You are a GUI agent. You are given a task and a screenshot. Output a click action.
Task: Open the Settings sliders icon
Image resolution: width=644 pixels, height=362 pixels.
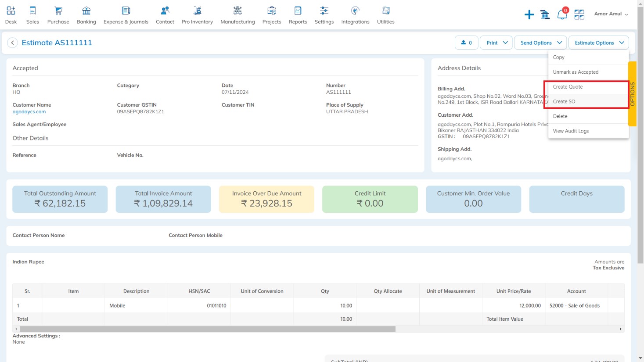click(x=324, y=11)
